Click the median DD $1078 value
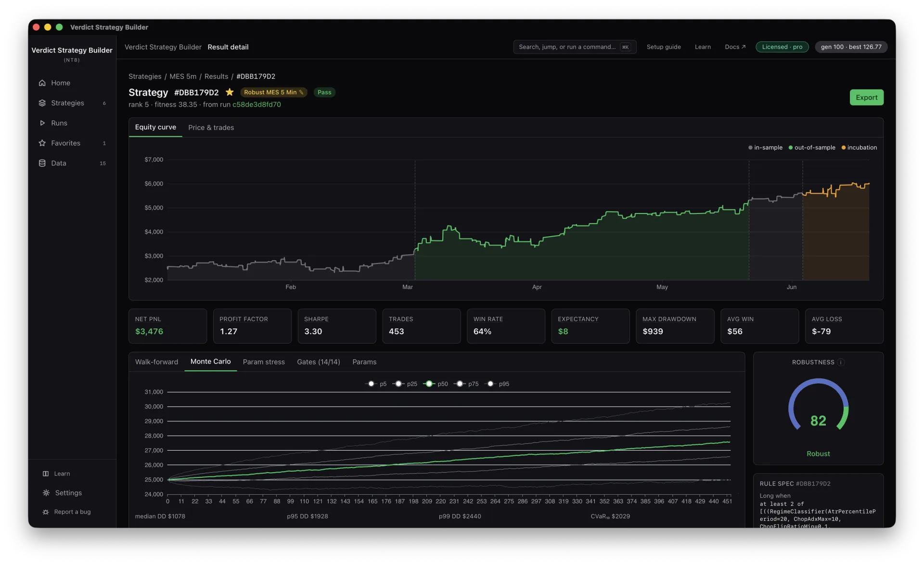 pyautogui.click(x=160, y=516)
